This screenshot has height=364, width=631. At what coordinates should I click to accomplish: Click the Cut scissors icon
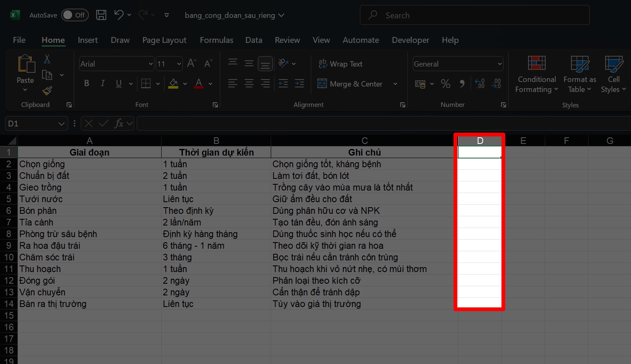point(47,59)
